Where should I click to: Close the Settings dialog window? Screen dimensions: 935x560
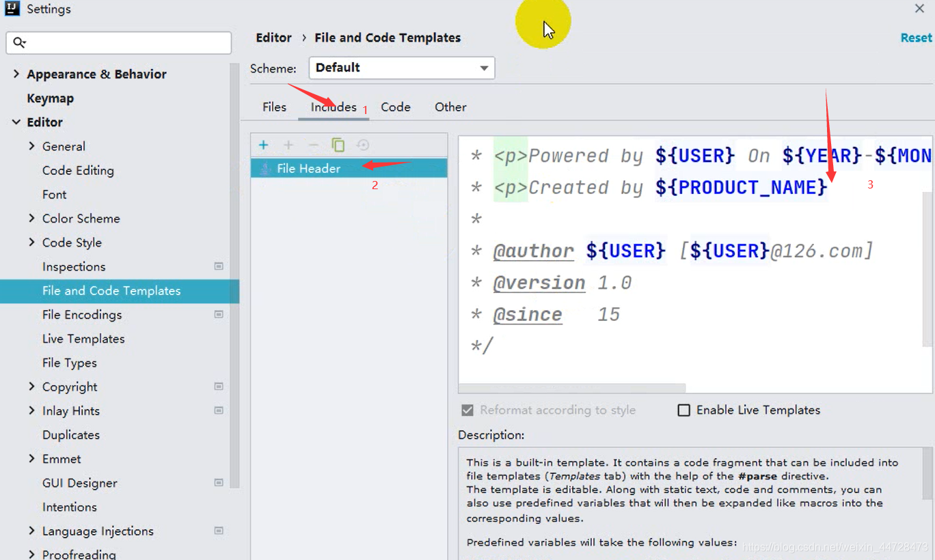919,9
